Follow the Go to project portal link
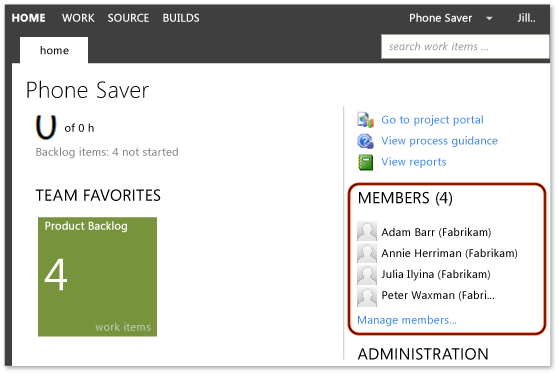The height and width of the screenshot is (374, 558). coord(432,120)
